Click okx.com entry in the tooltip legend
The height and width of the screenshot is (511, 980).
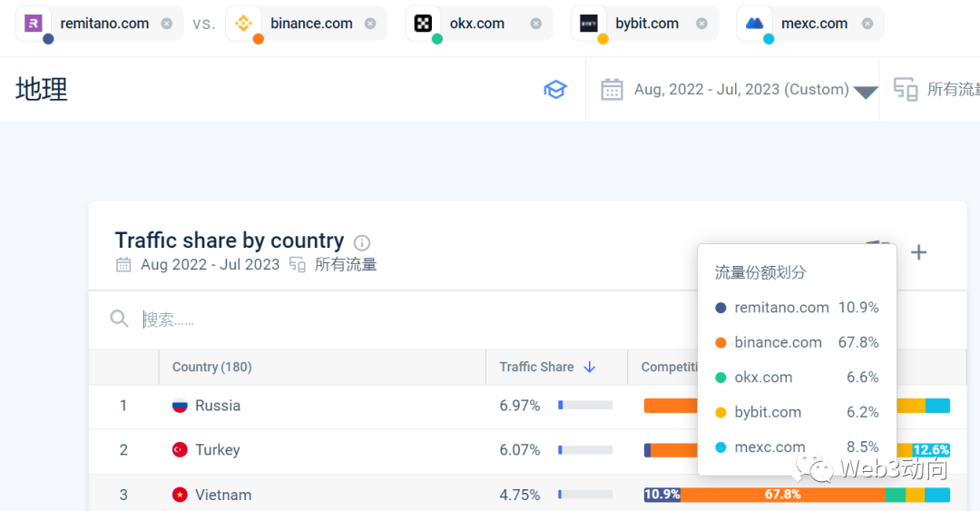(x=797, y=378)
